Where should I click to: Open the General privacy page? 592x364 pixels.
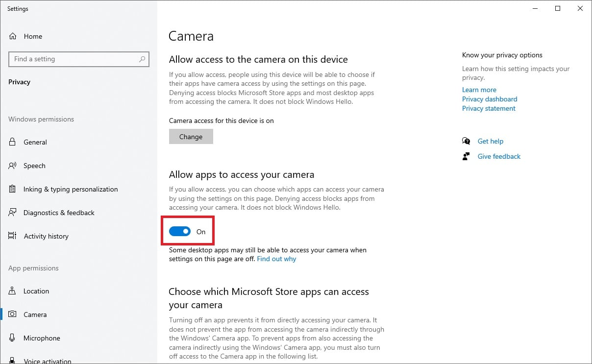(x=35, y=142)
